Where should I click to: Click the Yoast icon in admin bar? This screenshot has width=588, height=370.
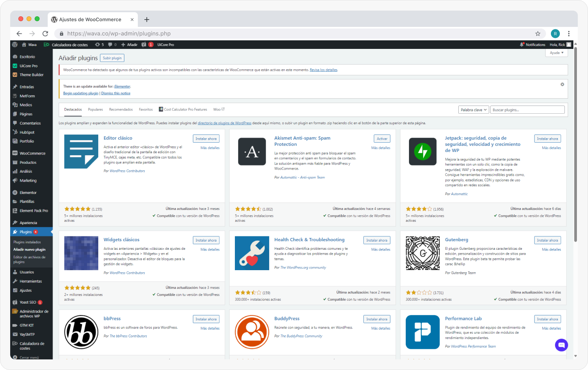click(144, 44)
